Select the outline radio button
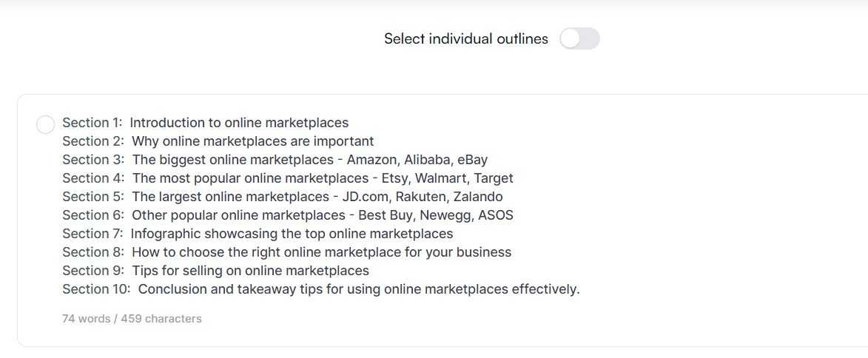 tap(45, 124)
